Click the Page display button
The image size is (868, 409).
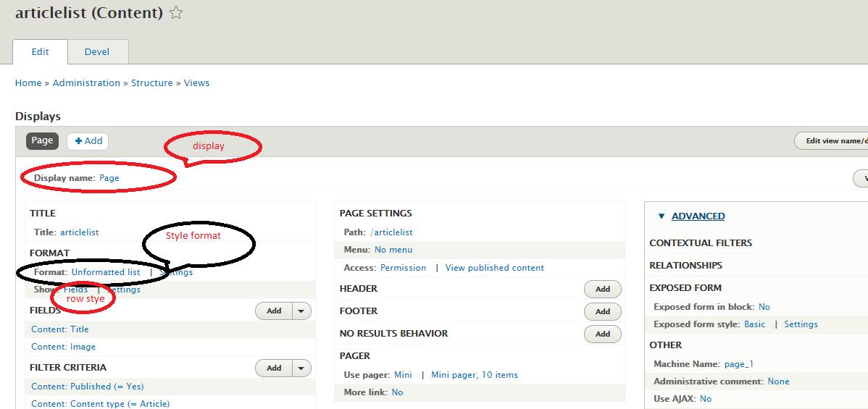click(42, 140)
